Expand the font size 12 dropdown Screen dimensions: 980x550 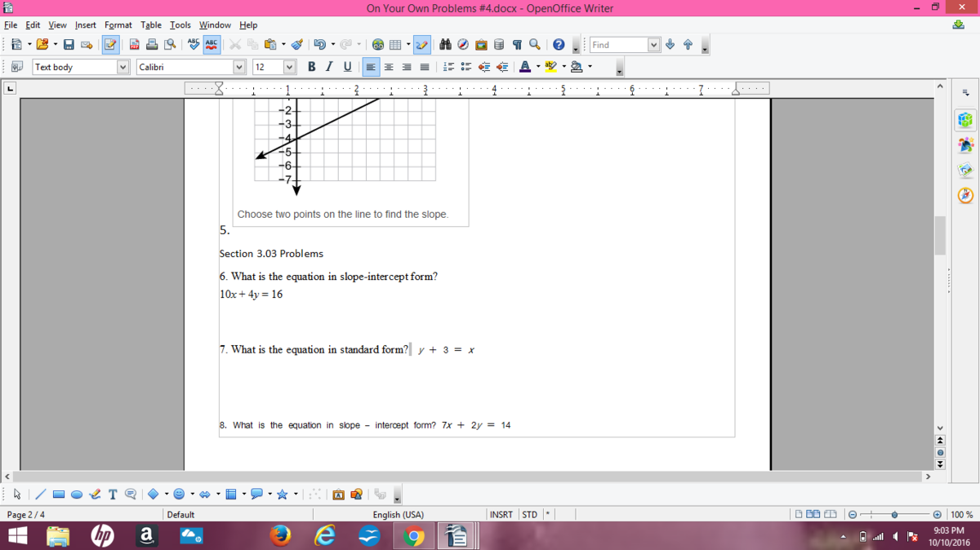(x=289, y=67)
